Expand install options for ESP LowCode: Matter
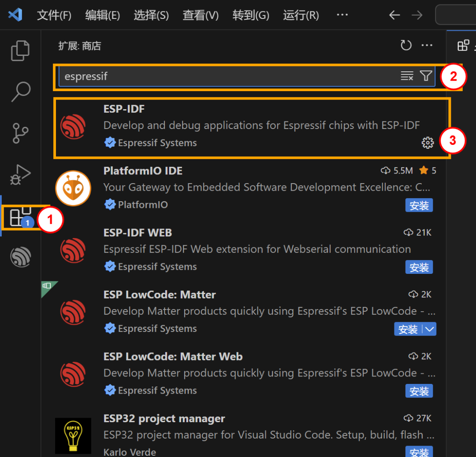 (429, 329)
